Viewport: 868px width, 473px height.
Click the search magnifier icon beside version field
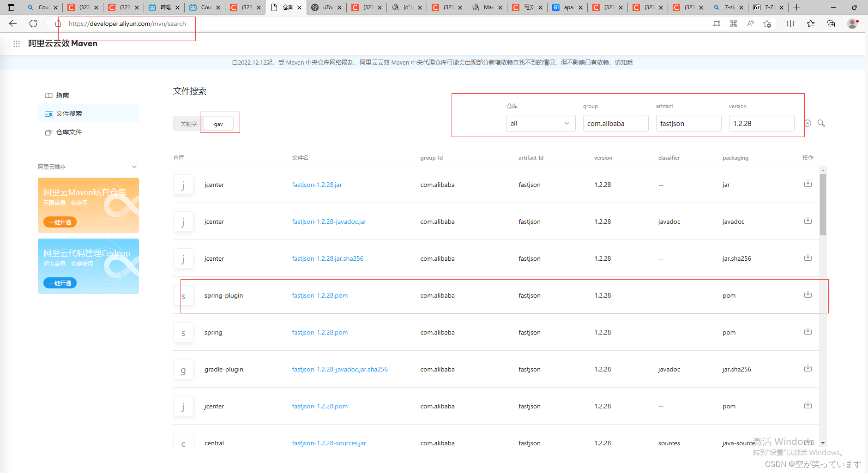(x=821, y=123)
